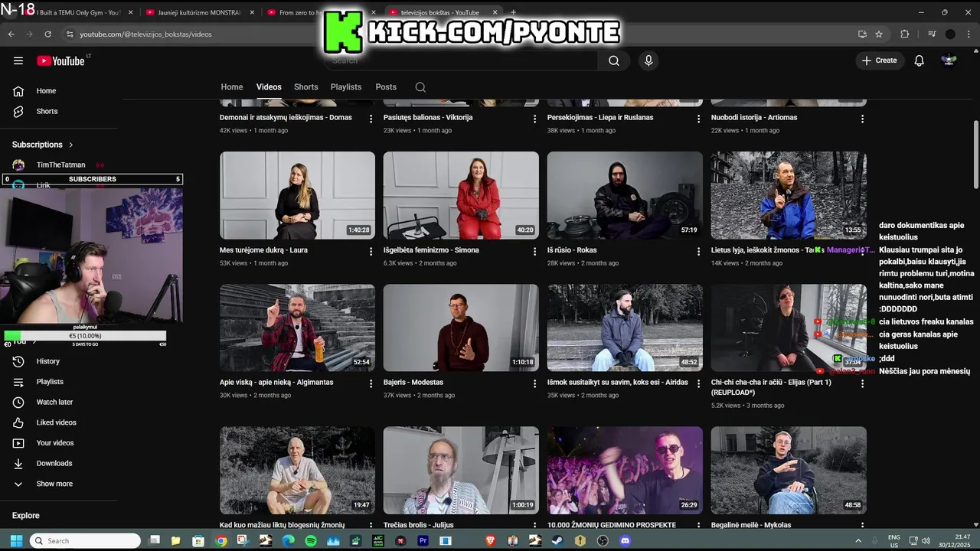Screen dimensions: 980x551
Task: Bookmark this page with star icon
Action: pos(879,34)
